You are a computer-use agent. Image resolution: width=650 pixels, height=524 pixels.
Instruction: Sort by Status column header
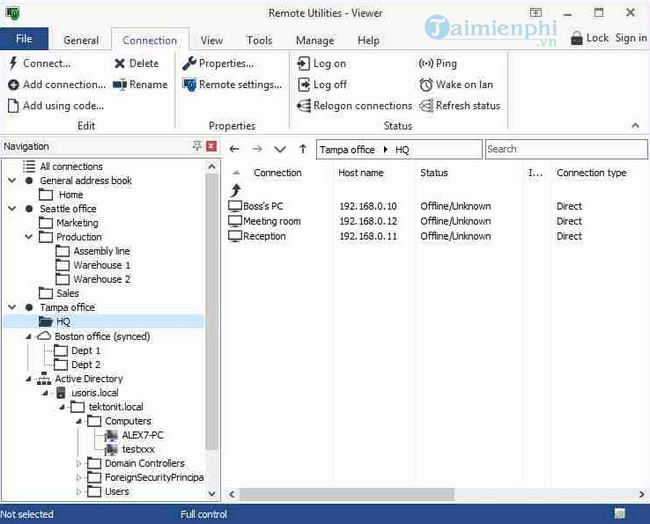(x=434, y=173)
